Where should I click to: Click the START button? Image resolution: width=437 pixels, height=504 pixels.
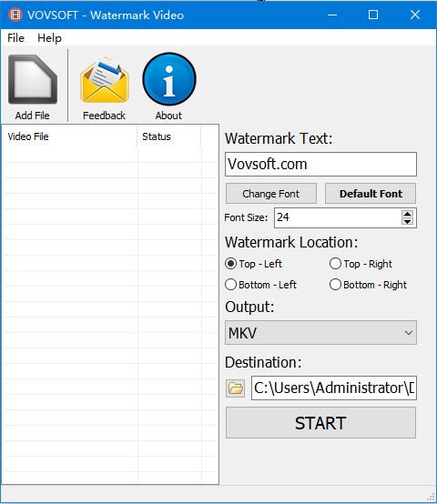pyautogui.click(x=320, y=423)
